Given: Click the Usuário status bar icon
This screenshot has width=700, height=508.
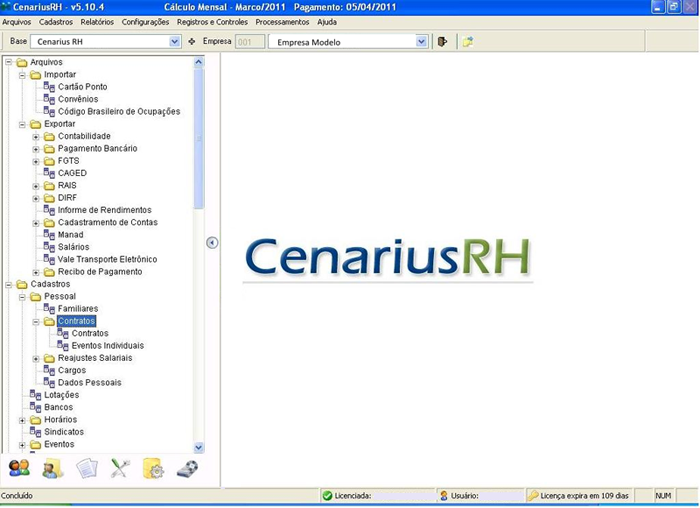Looking at the screenshot, I should 444,496.
